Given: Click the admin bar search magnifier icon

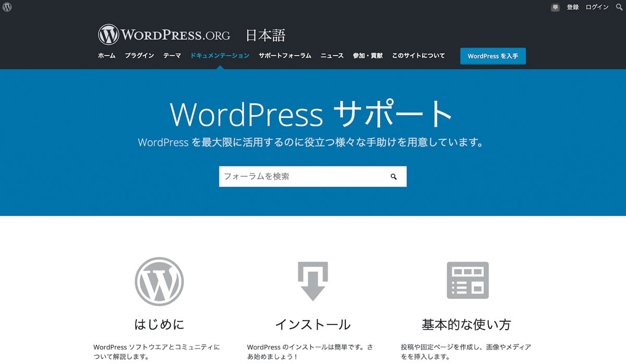Looking at the screenshot, I should [x=619, y=7].
